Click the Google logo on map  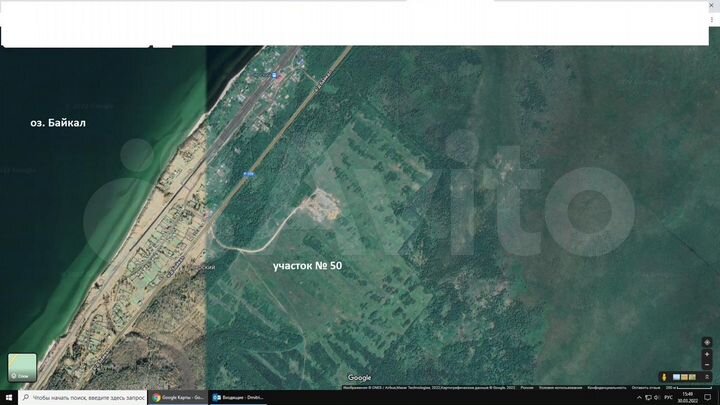pyautogui.click(x=360, y=377)
